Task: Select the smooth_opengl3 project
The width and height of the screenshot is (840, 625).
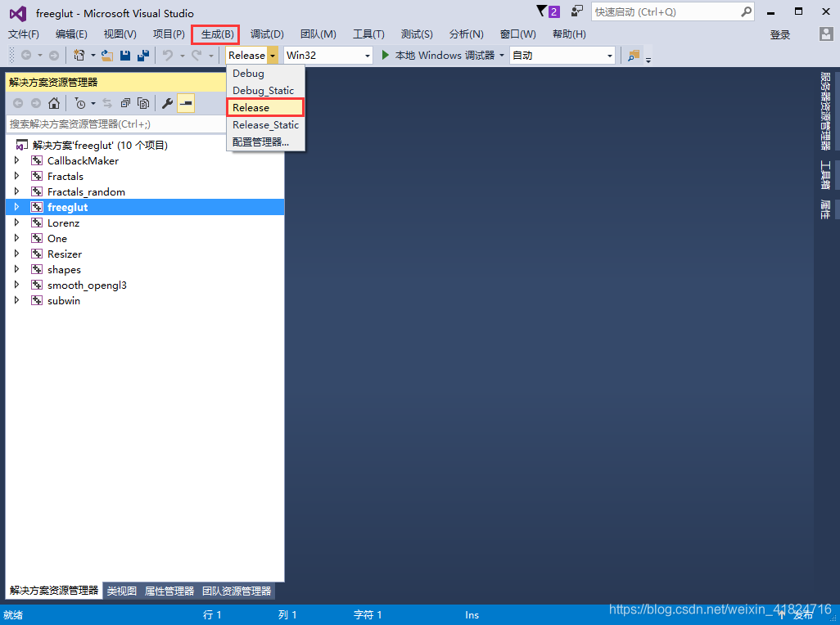Action: (x=87, y=285)
